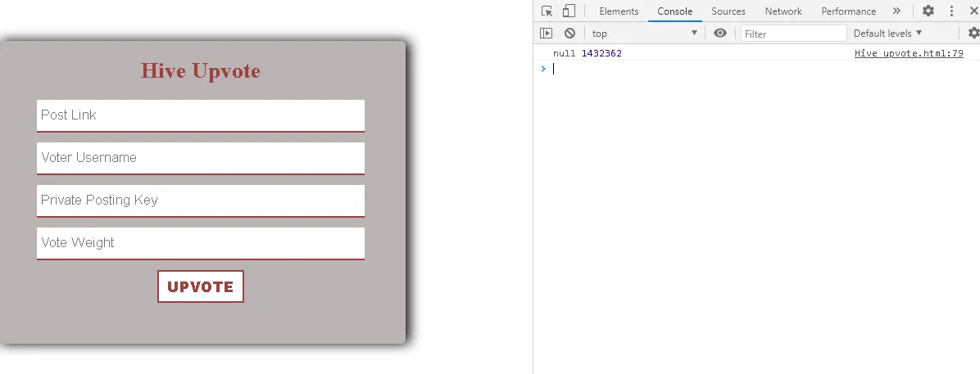Focus the Voter Username input
The height and width of the screenshot is (374, 980).
[201, 158]
